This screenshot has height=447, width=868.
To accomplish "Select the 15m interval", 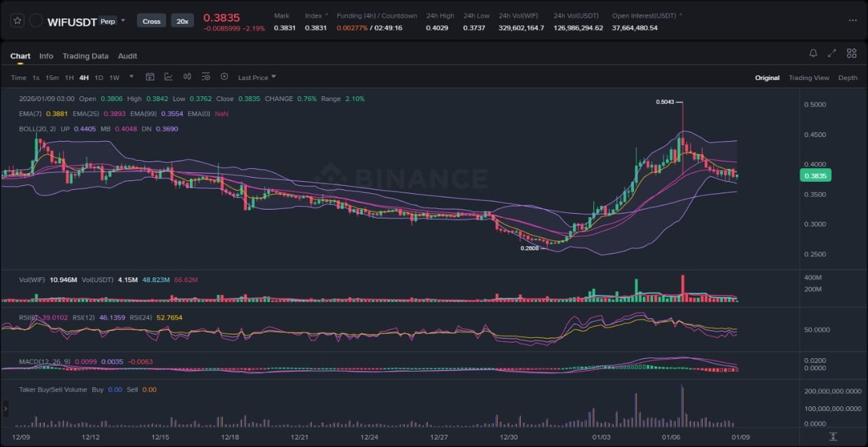I will (52, 78).
